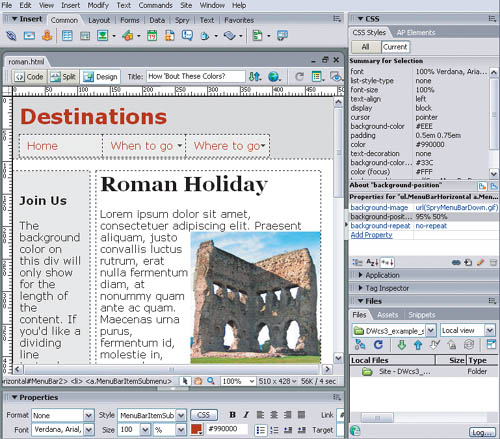Click the Add Property link
This screenshot has height=439, width=500.
click(x=371, y=235)
